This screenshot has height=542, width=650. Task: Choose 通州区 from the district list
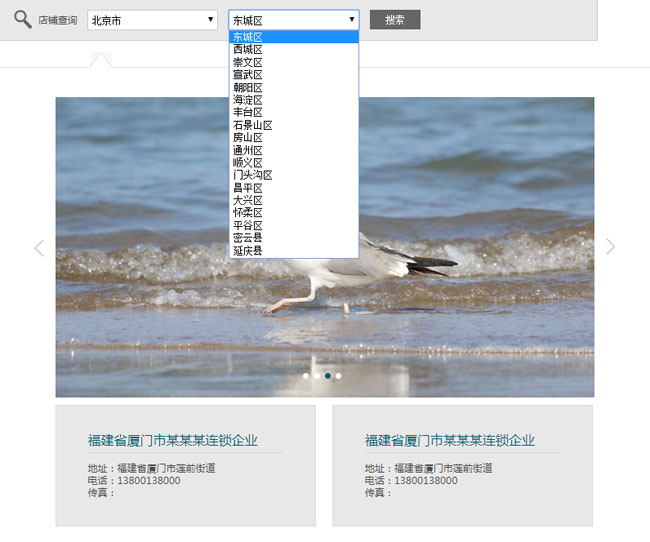click(x=248, y=150)
